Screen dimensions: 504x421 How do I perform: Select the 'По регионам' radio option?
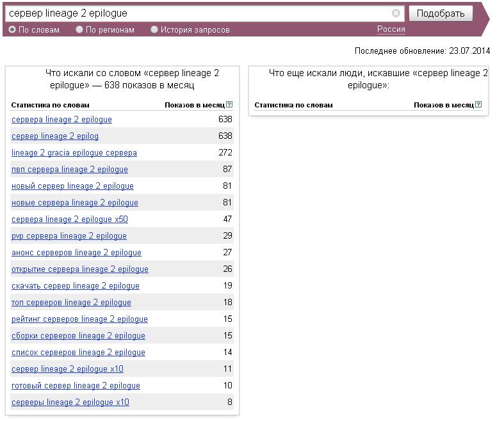point(79,29)
